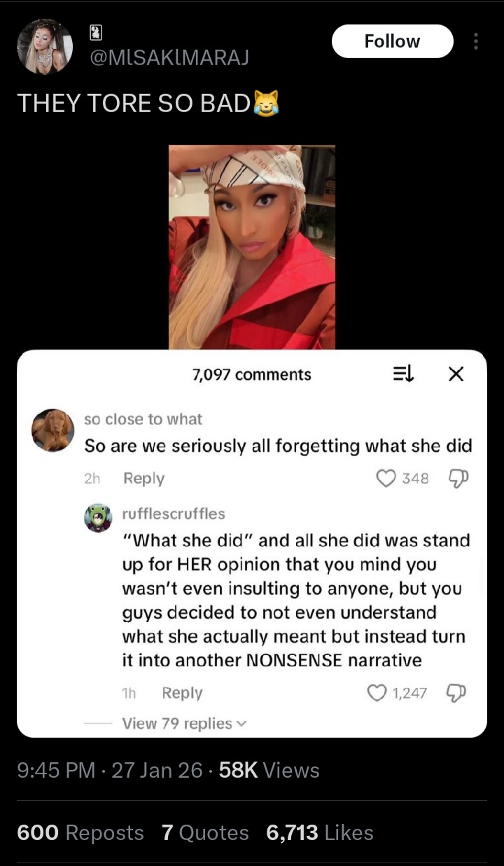Open the comment sort order icon

click(x=404, y=375)
